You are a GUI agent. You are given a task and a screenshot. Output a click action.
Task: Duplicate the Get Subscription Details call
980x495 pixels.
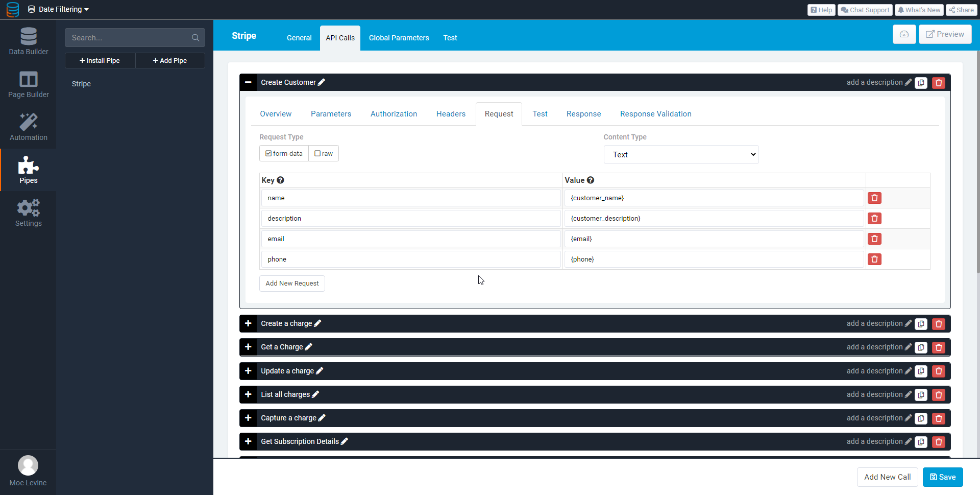[x=921, y=442]
